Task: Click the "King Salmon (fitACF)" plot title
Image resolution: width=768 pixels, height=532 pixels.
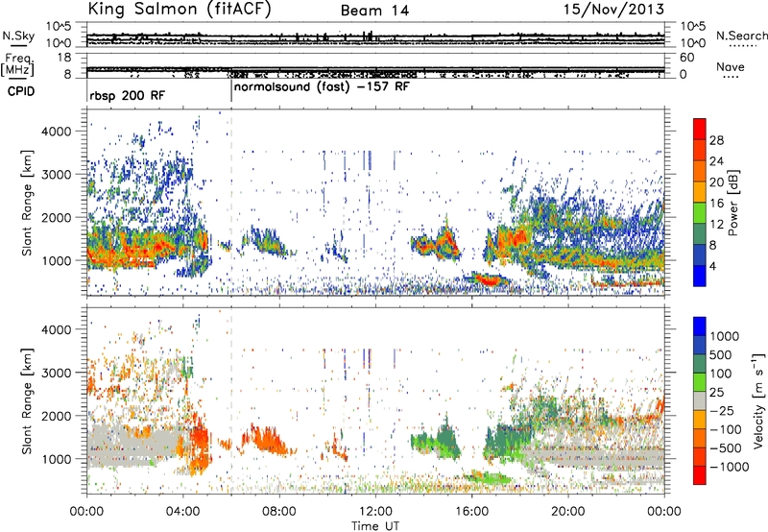Action: (x=180, y=10)
